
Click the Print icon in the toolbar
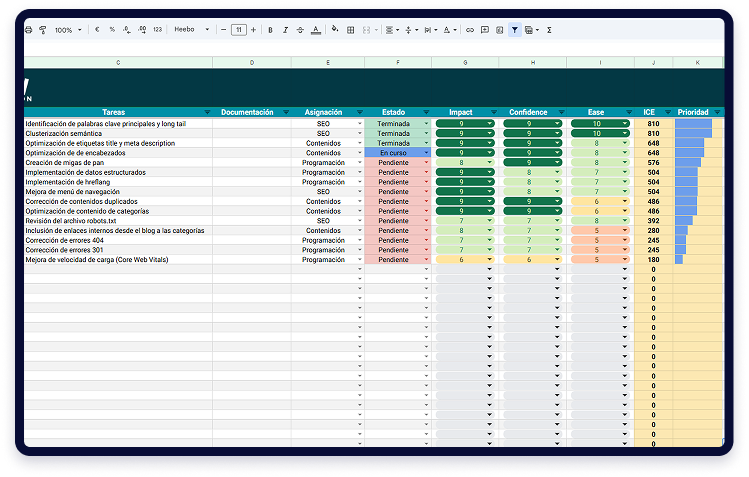pos(29,30)
